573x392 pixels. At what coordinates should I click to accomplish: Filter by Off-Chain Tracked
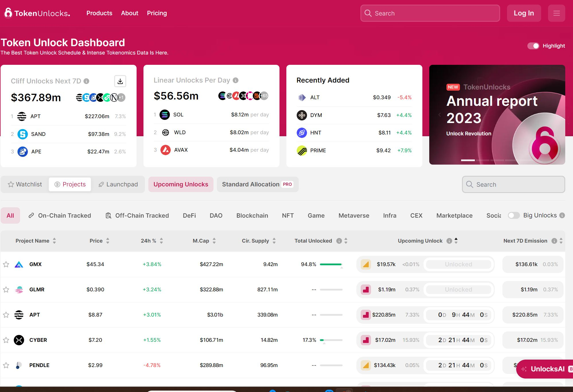137,216
